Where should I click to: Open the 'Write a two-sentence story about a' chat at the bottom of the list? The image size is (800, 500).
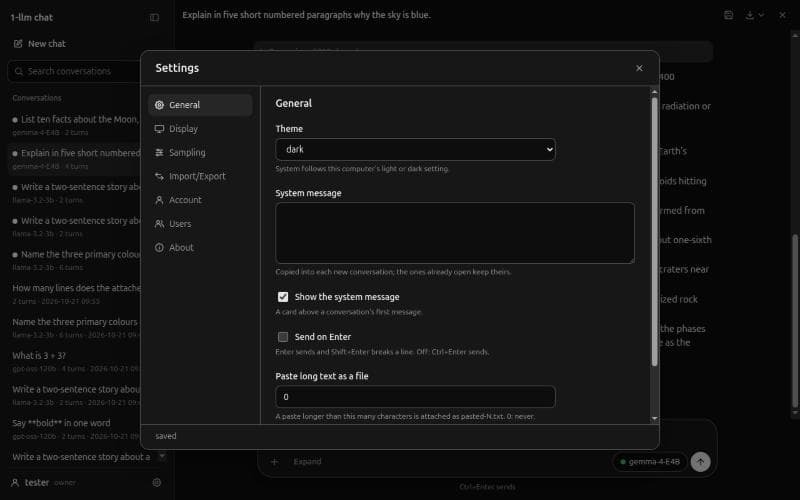pos(81,457)
